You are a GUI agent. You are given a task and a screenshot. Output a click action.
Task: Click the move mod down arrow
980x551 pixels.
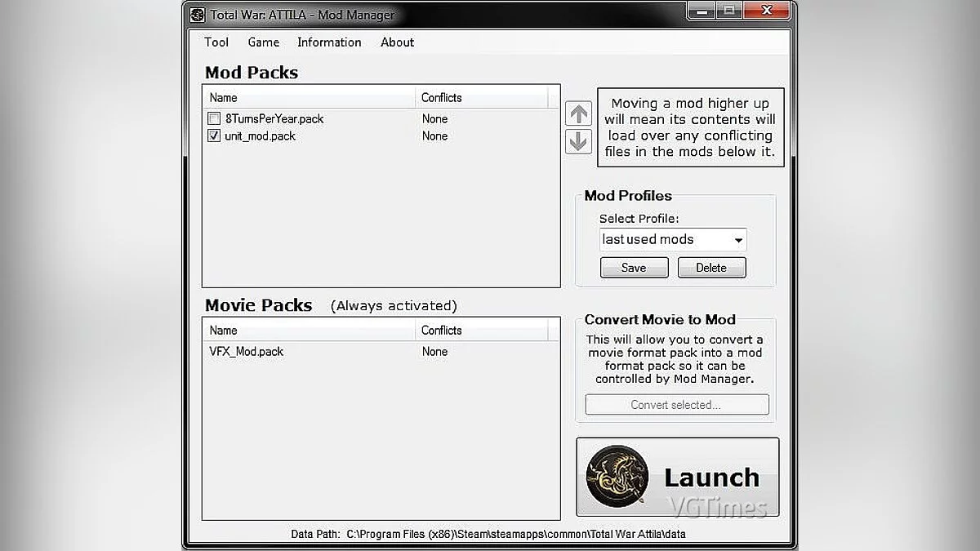(578, 141)
